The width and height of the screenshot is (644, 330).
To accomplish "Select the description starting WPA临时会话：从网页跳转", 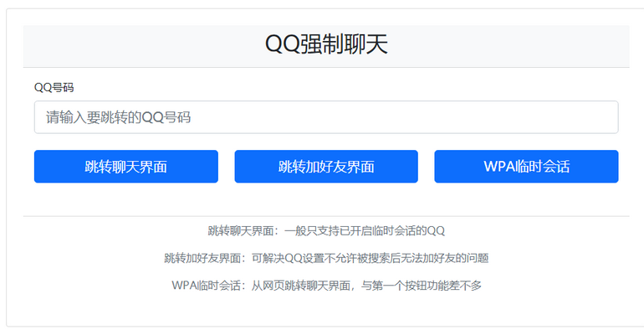I will 326,285.
